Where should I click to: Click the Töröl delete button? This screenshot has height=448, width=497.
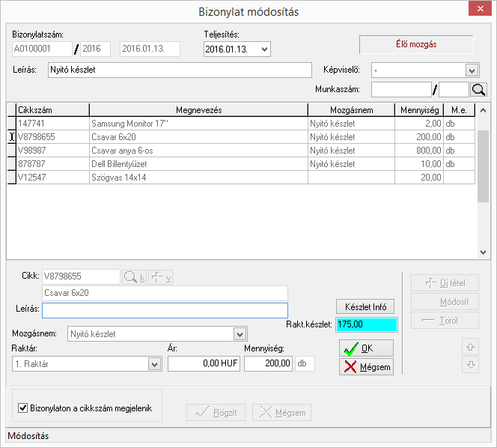pyautogui.click(x=445, y=321)
